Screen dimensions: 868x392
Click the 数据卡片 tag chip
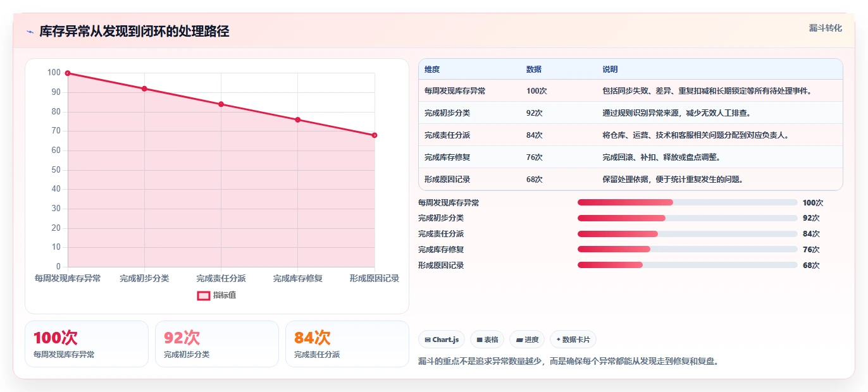click(573, 340)
